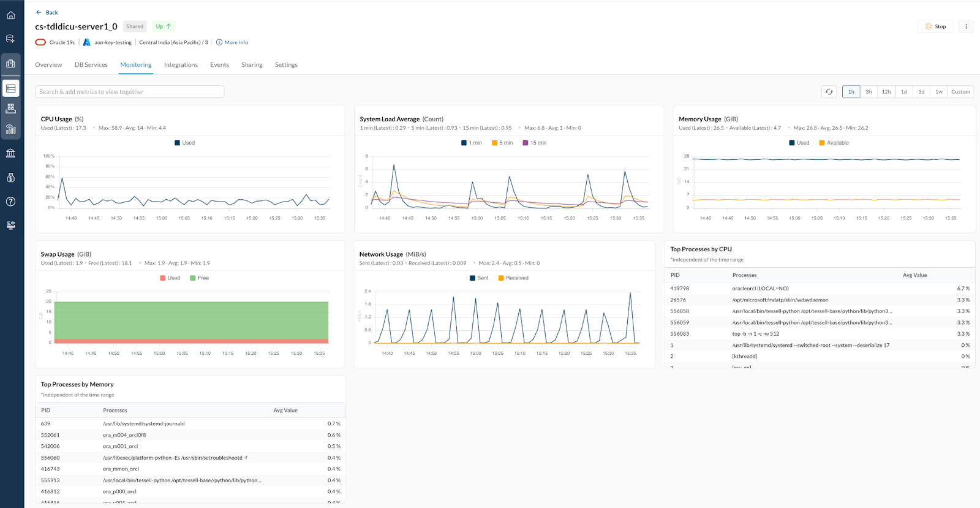Click the refresh metrics icon
This screenshot has height=508, width=980.
click(829, 92)
